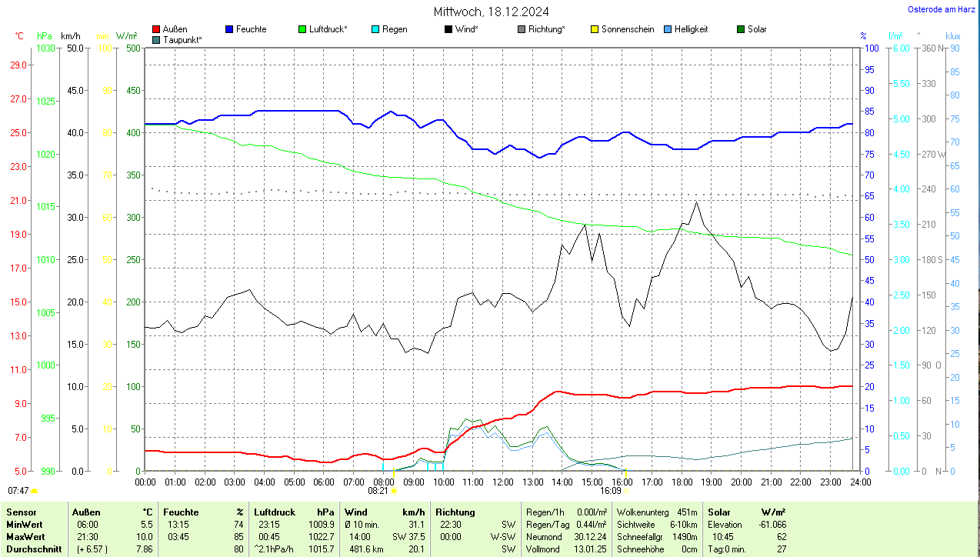Click the sunrise icon beside 07:47
Viewport: 980px width, 557px height.
[x=35, y=490]
